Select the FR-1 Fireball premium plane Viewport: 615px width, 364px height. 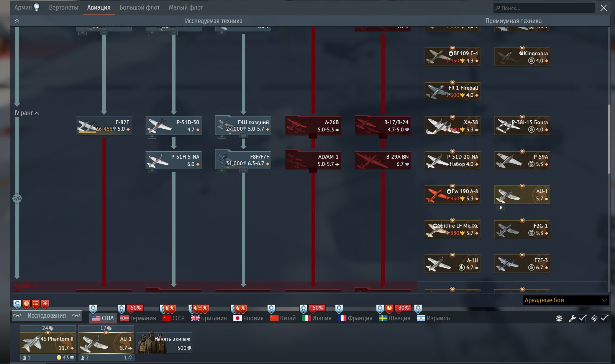tap(453, 91)
